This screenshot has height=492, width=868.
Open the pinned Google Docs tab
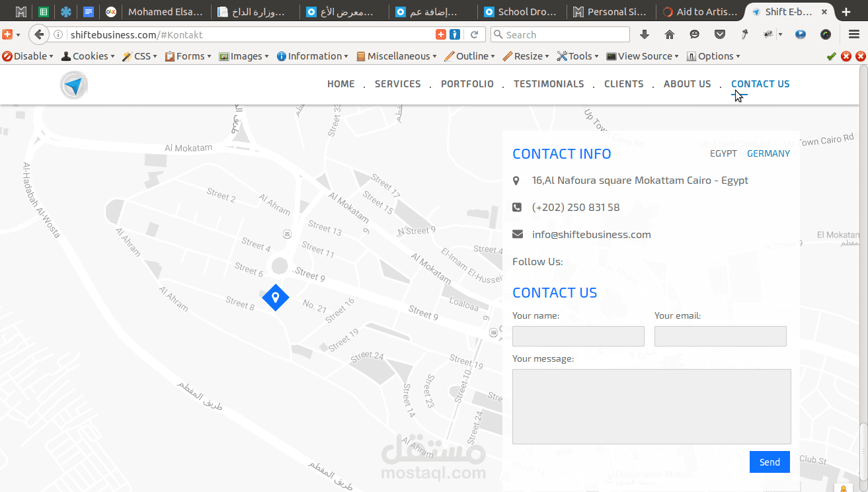(x=89, y=11)
